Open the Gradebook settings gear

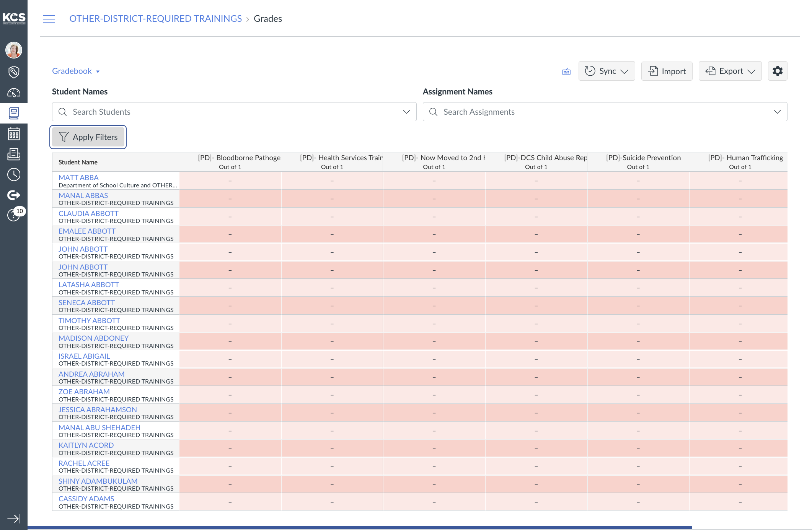[778, 71]
